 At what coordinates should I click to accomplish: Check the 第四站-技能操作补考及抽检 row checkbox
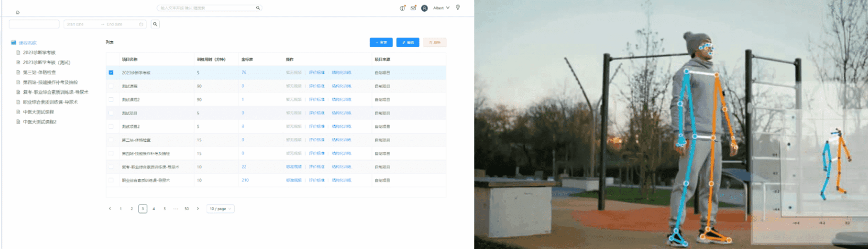click(111, 153)
